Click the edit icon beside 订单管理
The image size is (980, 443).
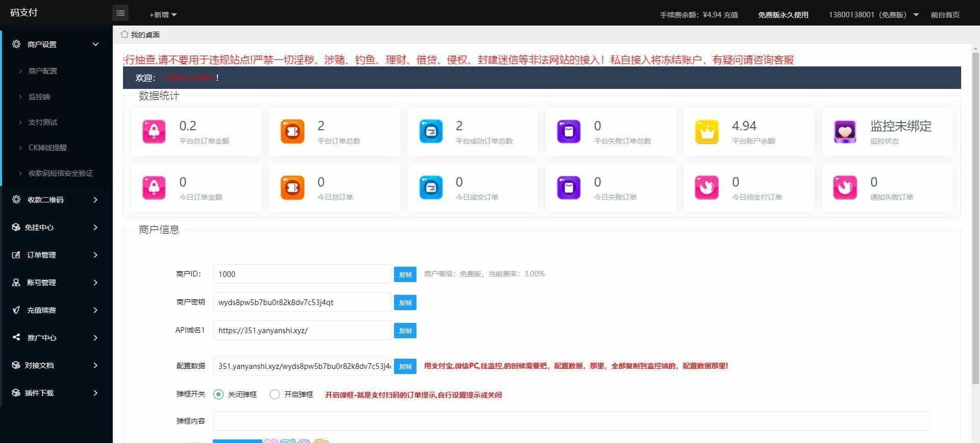(16, 254)
